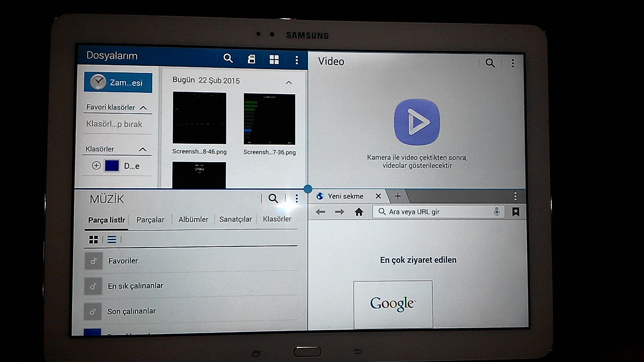
Task: Open the Sanatçılar tab
Action: [x=236, y=219]
